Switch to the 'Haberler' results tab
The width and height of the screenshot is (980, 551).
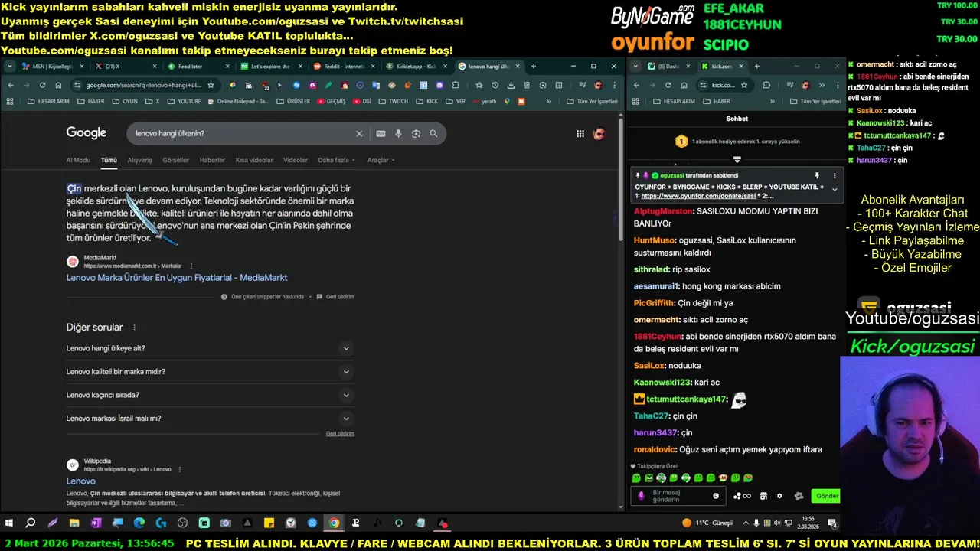click(212, 160)
